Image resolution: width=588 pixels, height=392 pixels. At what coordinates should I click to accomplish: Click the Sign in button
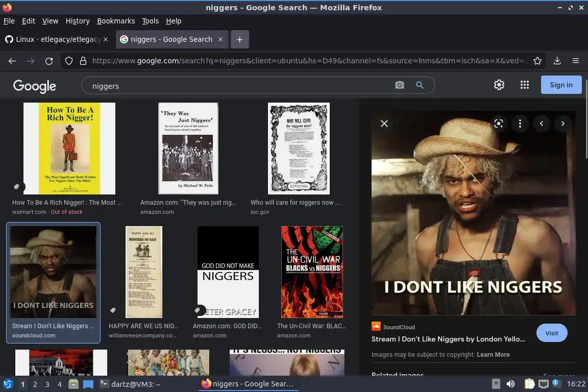[561, 85]
